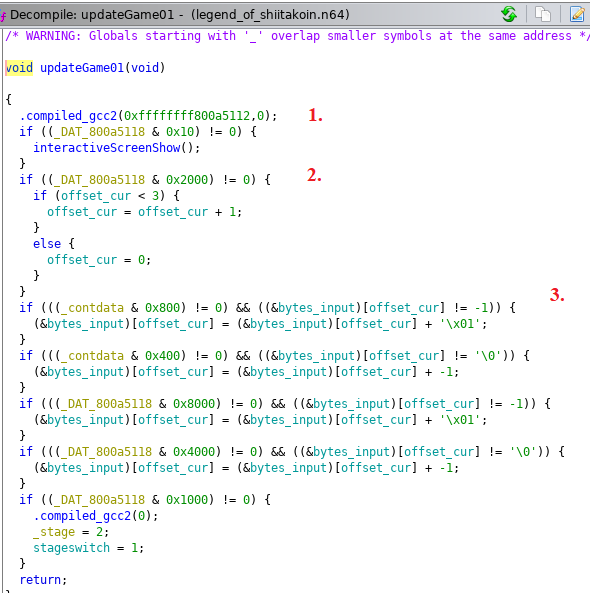Click the 'offset_cur = 0;' assignment
590x593 pixels.
click(x=99, y=260)
